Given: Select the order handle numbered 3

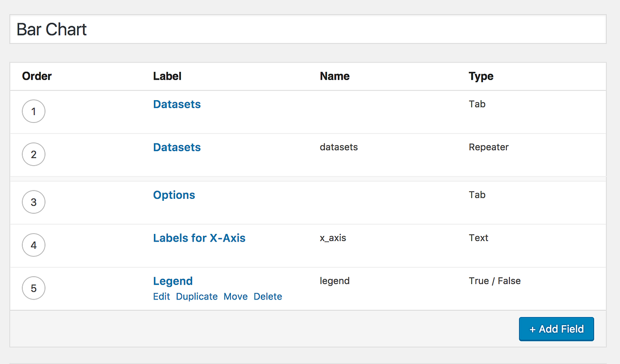Looking at the screenshot, I should coord(34,202).
